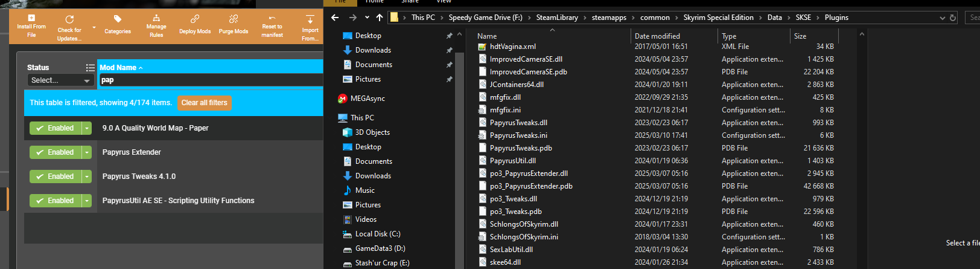Toggle Enabled for Papyrus Tweaks 4.1.0

coord(56,177)
